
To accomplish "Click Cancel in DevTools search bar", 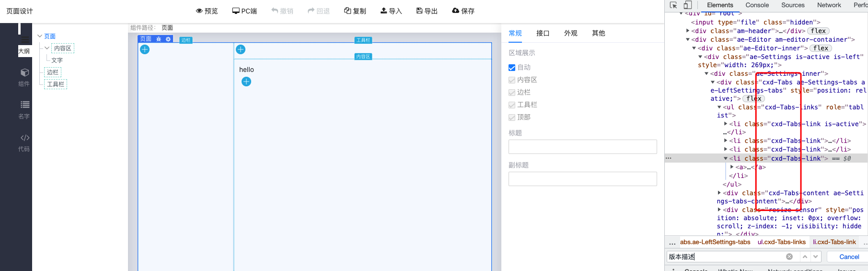I will 849,257.
